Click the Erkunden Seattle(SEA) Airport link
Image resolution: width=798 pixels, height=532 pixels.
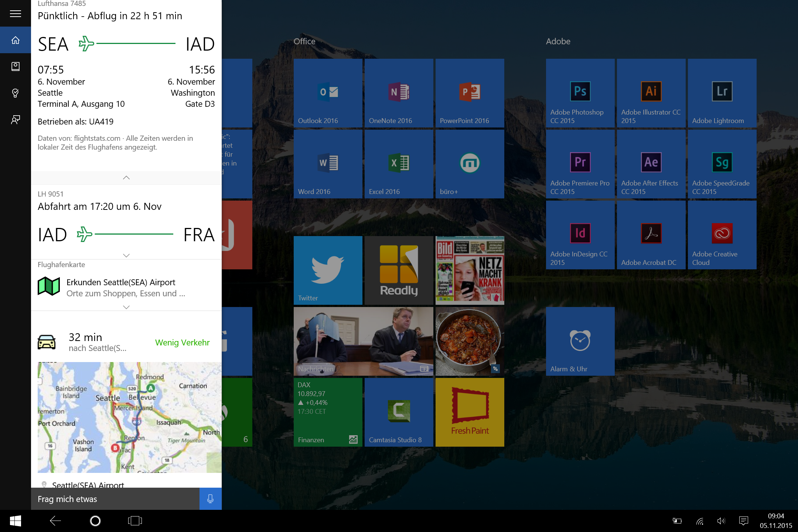pos(121,282)
